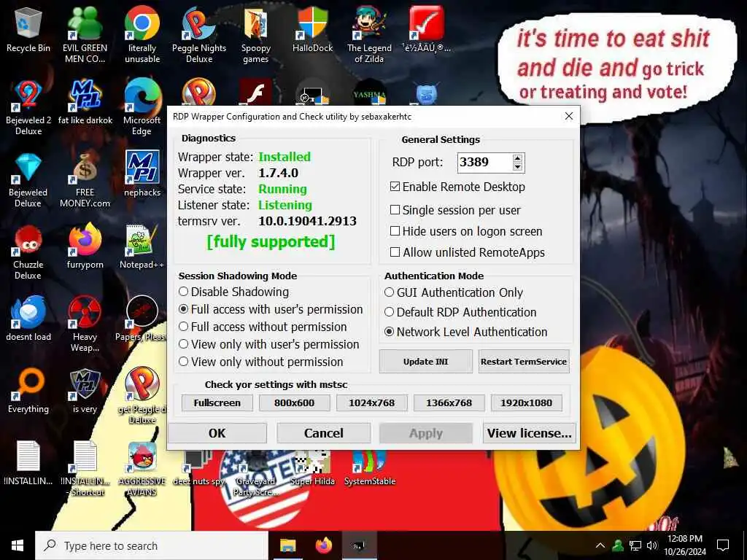
Task: Test mstsc at 1920x1080
Action: pyautogui.click(x=527, y=402)
